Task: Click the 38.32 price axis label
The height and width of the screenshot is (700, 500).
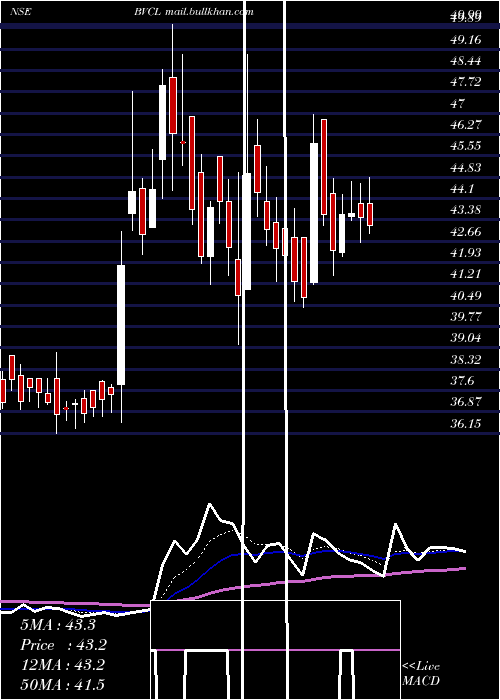Action: coord(466,359)
